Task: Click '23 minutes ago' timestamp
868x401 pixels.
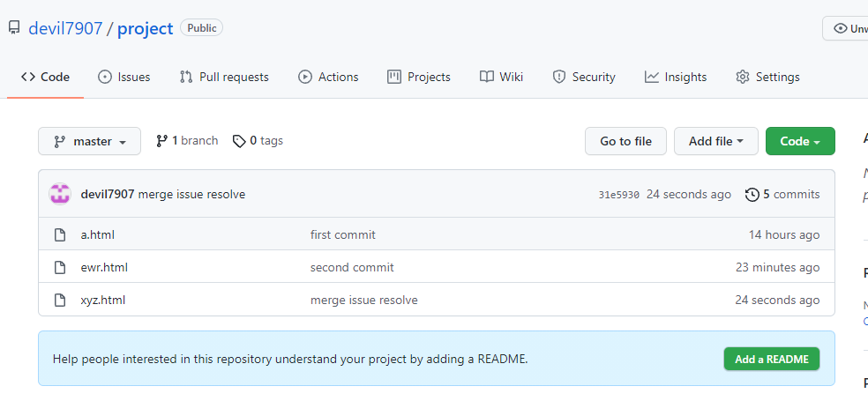Action: [777, 268]
